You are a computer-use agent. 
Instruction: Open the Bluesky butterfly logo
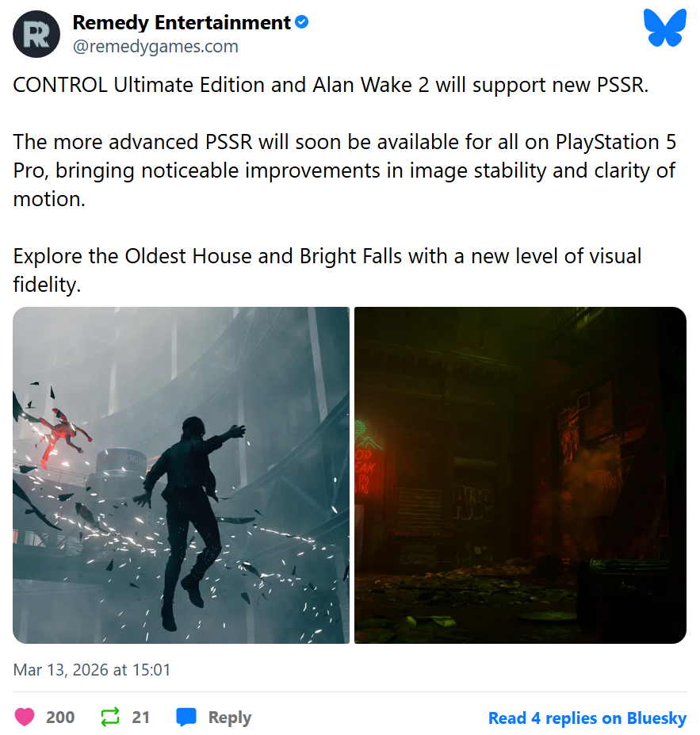click(665, 28)
